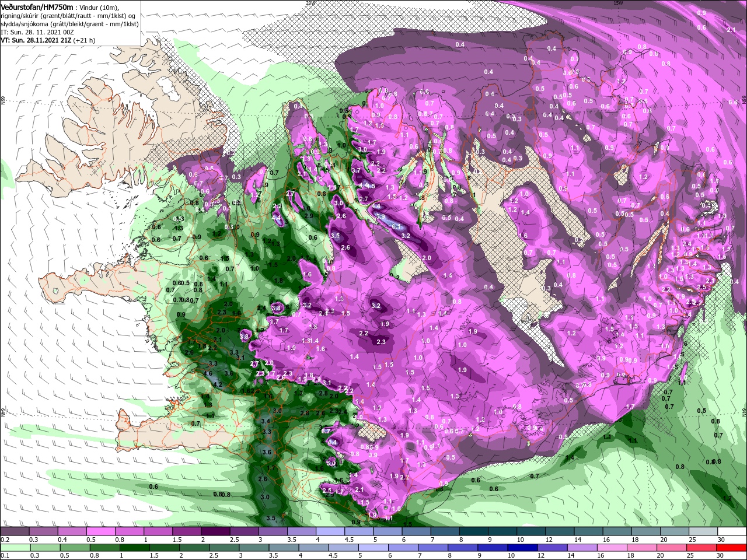Click the pale gray 25–30 swatch, upper legend row
Viewport: 747px width, 560px height.
point(703,532)
